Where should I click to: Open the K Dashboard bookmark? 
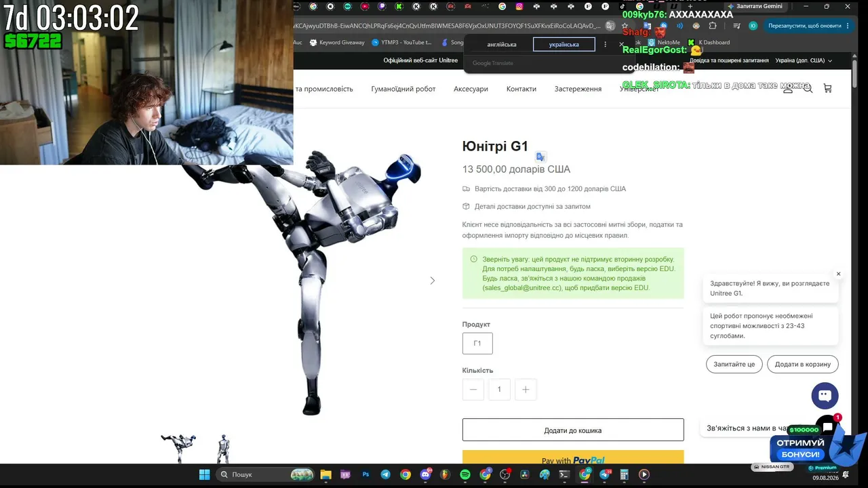[709, 42]
